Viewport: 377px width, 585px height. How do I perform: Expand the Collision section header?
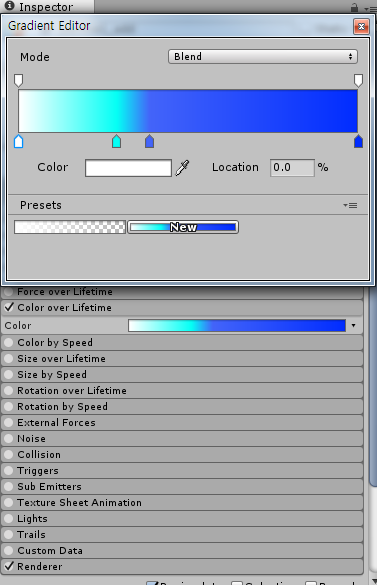click(x=182, y=455)
